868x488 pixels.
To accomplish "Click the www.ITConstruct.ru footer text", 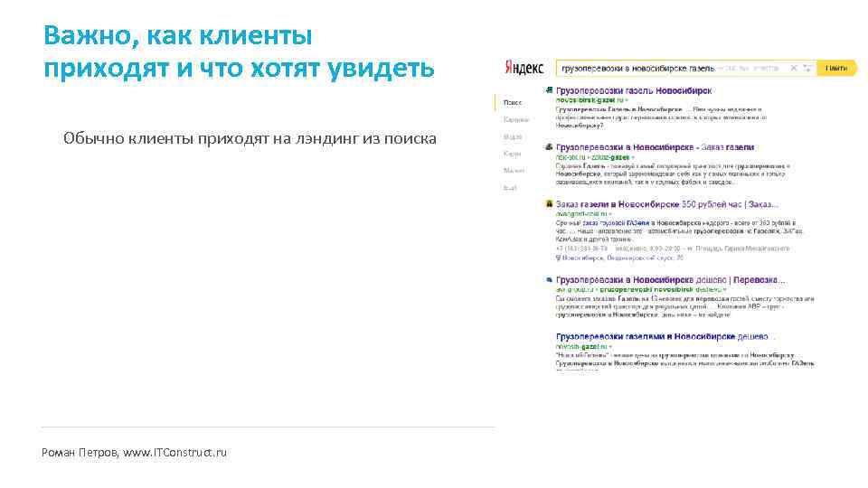I will (x=175, y=453).
